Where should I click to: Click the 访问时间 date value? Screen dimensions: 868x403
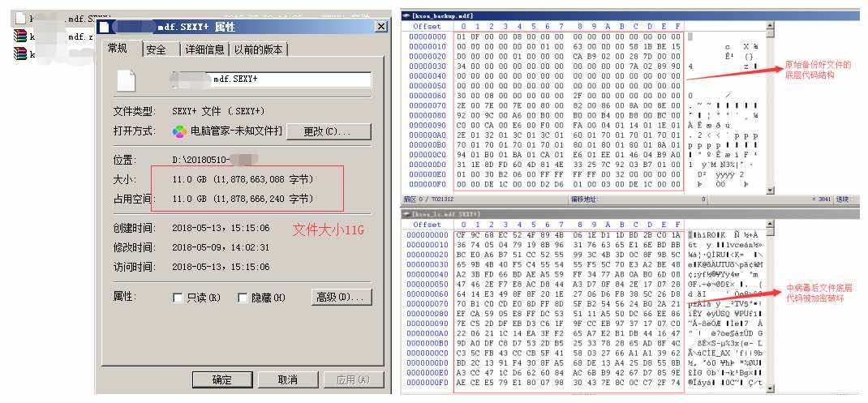tap(221, 267)
